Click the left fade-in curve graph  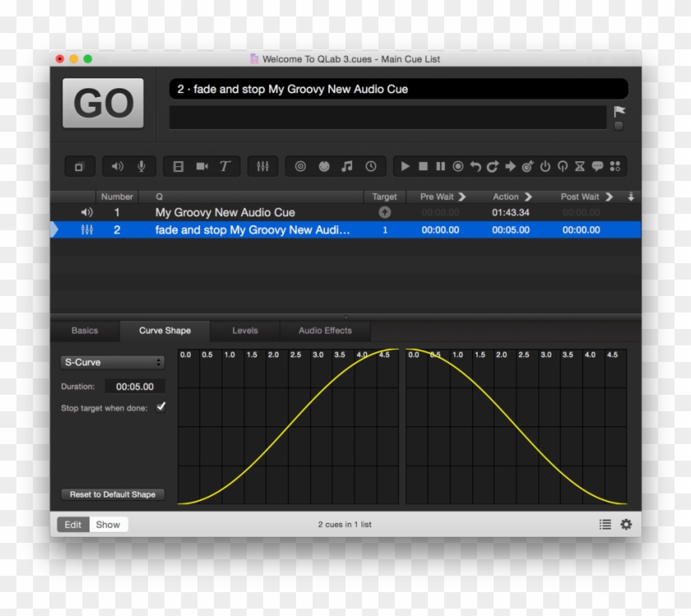coord(288,427)
